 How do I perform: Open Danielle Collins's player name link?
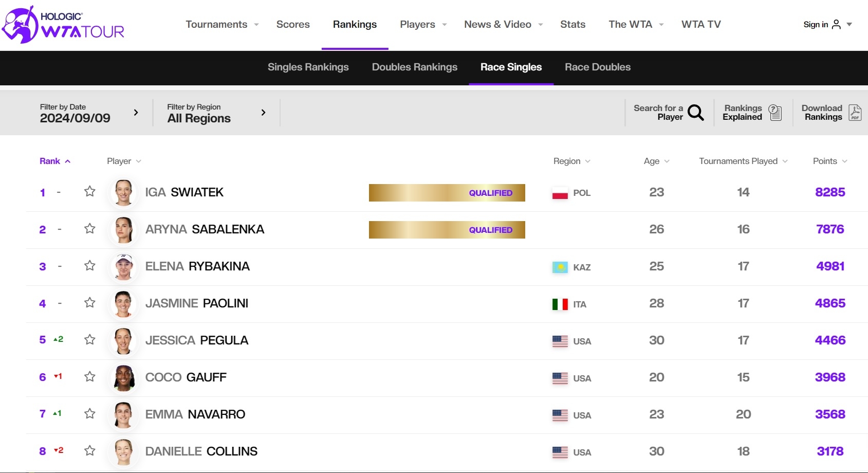201,451
